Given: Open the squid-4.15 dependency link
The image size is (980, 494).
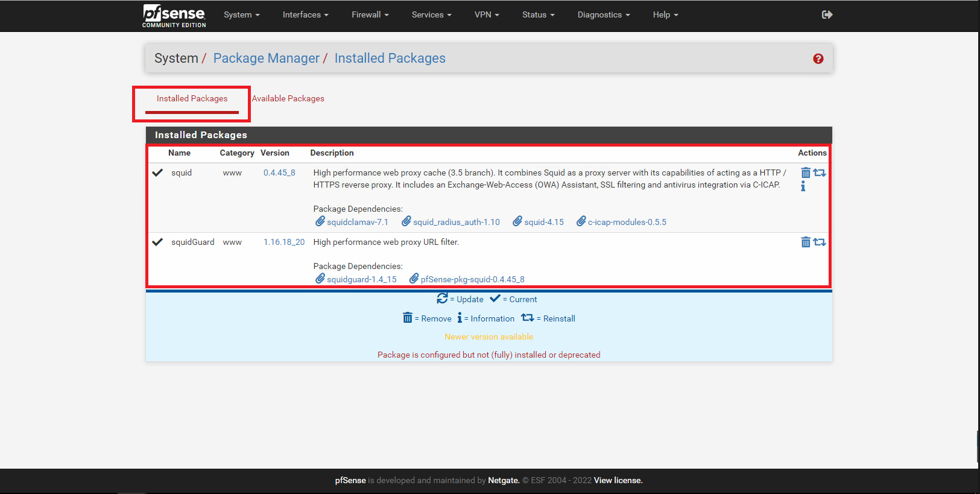Looking at the screenshot, I should click(544, 222).
